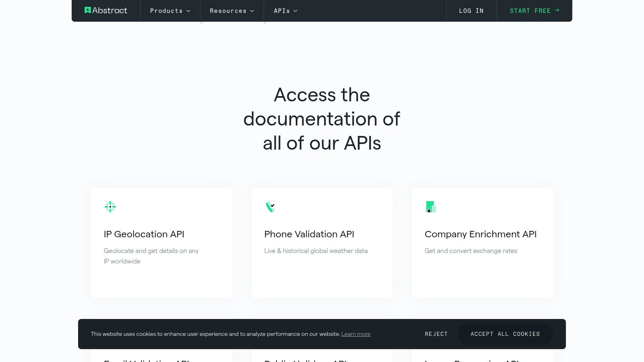
Task: Click the Abstract wordmark text
Action: click(110, 10)
